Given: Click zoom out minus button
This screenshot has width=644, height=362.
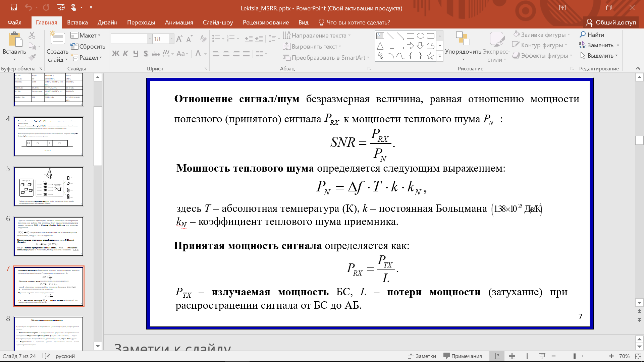Looking at the screenshot, I should point(554,356).
